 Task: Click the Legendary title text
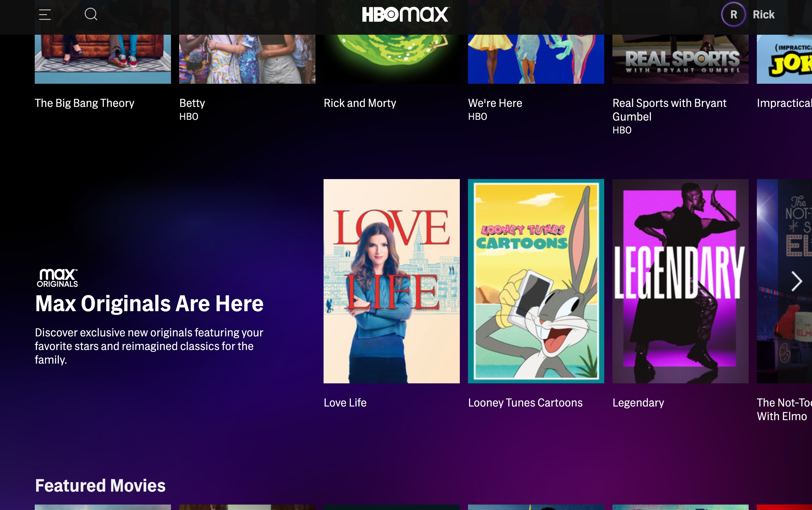tap(638, 403)
